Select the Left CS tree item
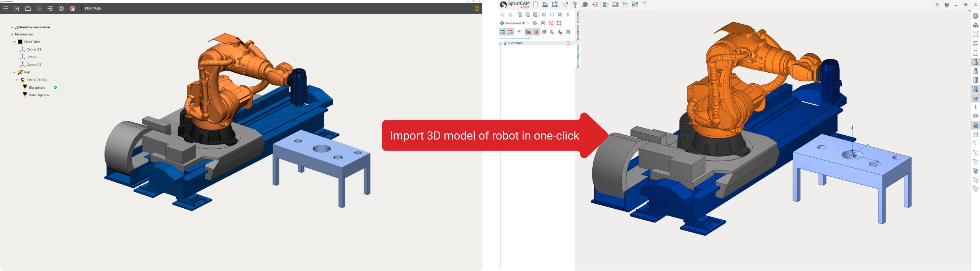This screenshot has width=980, height=271. pyautogui.click(x=32, y=57)
